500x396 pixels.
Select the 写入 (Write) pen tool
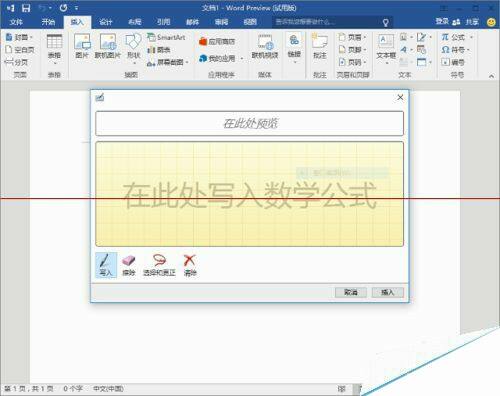tap(106, 265)
